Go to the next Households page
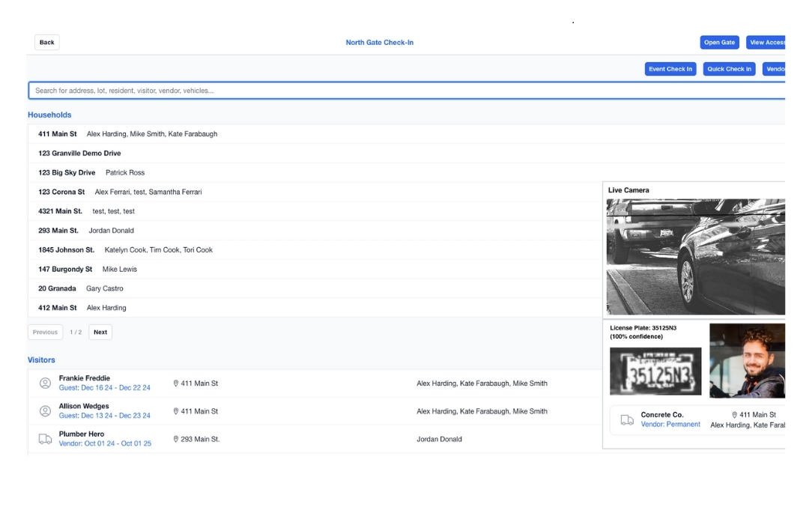The image size is (812, 531). [x=100, y=331]
